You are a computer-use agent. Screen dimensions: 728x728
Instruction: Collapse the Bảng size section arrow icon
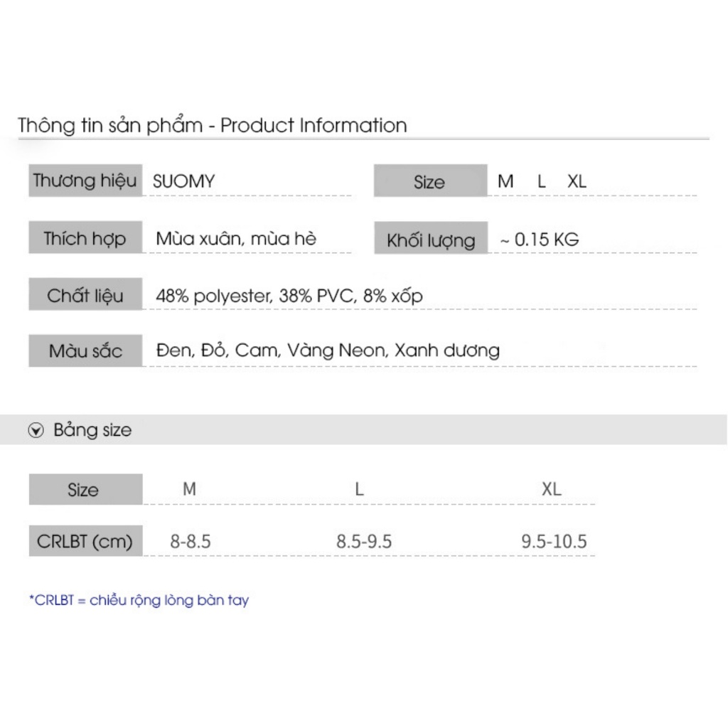pyautogui.click(x=36, y=431)
